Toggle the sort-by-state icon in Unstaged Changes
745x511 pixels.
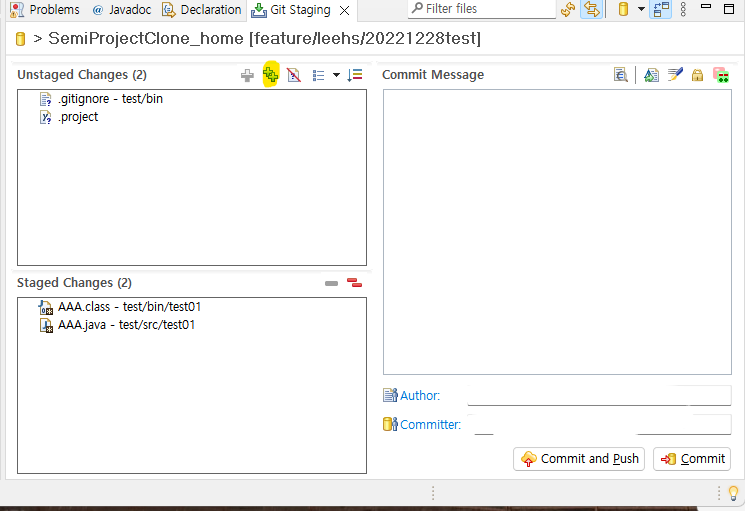(354, 75)
